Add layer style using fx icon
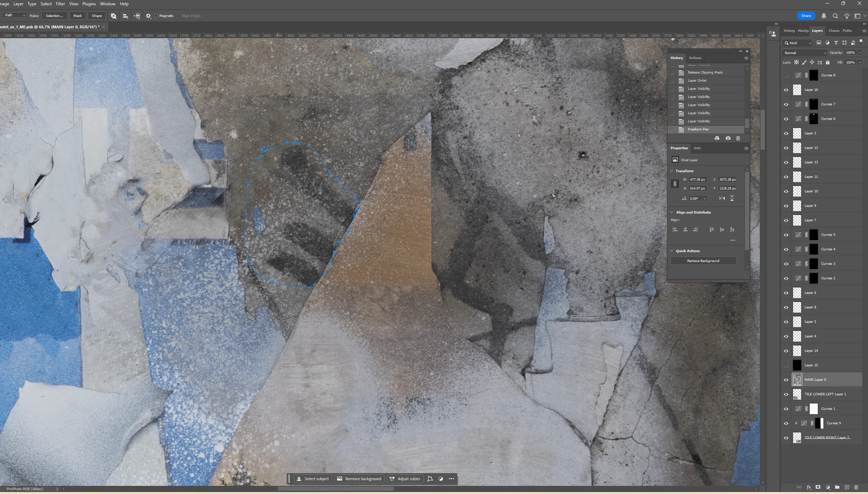The width and height of the screenshot is (868, 494). point(809,487)
